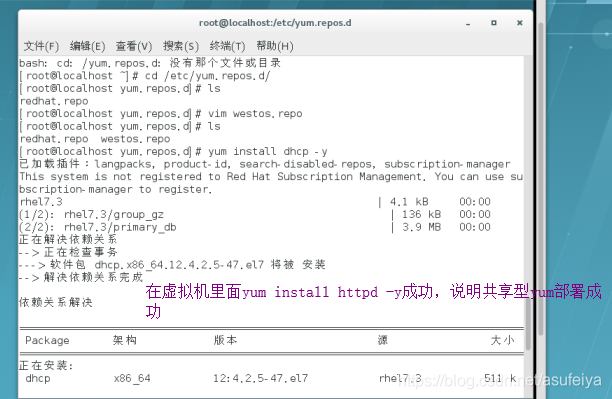The width and height of the screenshot is (612, 399).
Task: Click the 'cd /etc/yum.repos.d/' command line
Action: 144,76
